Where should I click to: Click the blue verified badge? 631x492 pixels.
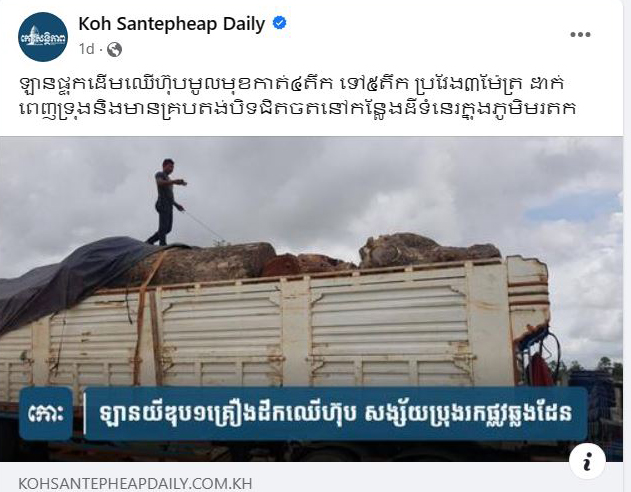pyautogui.click(x=279, y=23)
